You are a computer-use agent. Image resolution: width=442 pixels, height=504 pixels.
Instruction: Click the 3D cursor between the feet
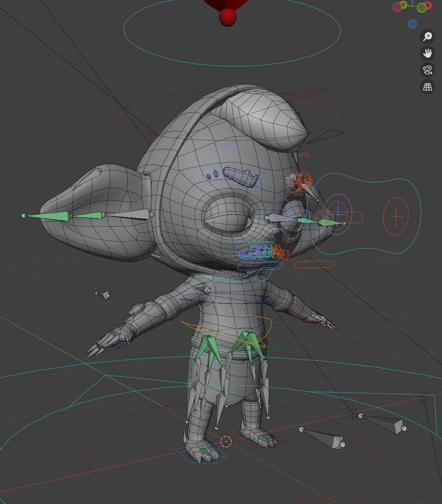click(x=225, y=441)
